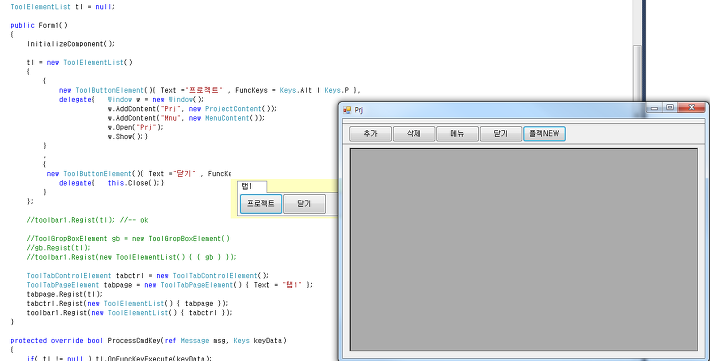Click 'public Form1()' declaration
Screen dimensions: 710x361
(39, 25)
